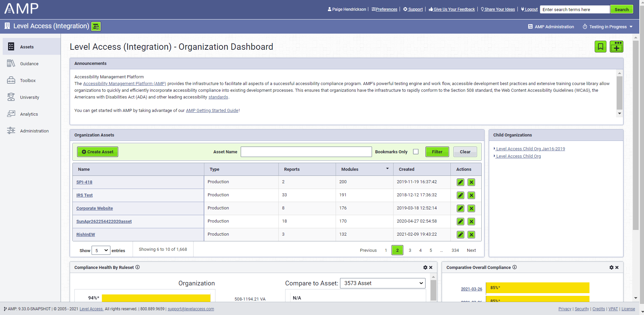This screenshot has height=315, width=644.
Task: Expand the Testing in Progress menu
Action: pyautogui.click(x=608, y=27)
